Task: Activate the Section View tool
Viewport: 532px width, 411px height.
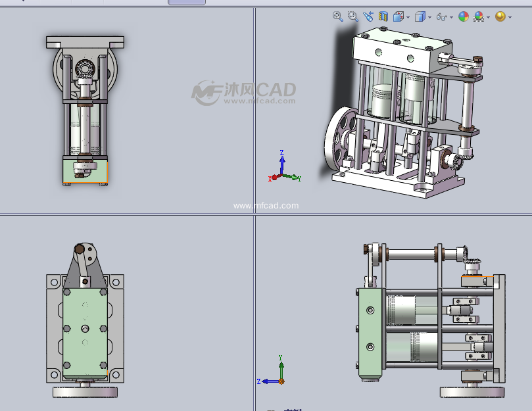Action: click(383, 16)
